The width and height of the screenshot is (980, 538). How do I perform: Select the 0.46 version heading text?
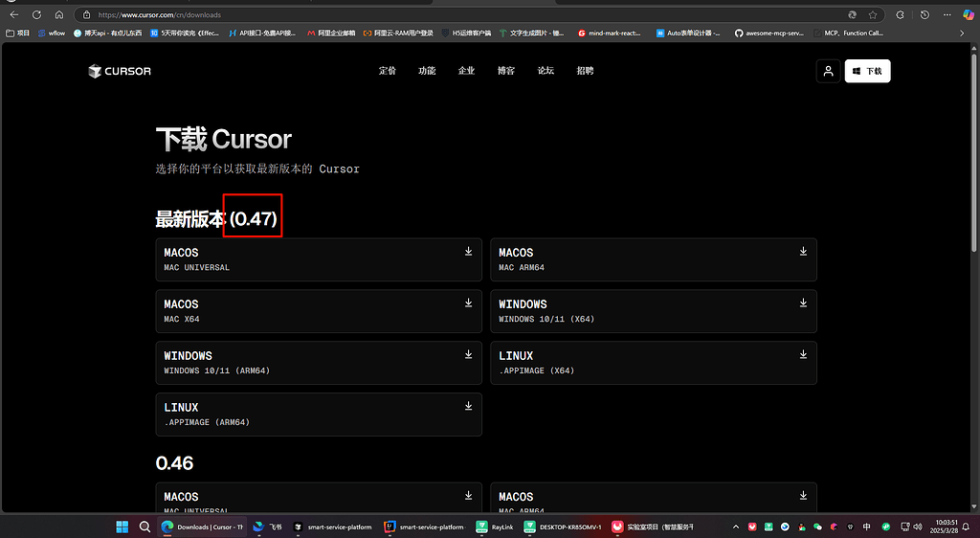(174, 463)
